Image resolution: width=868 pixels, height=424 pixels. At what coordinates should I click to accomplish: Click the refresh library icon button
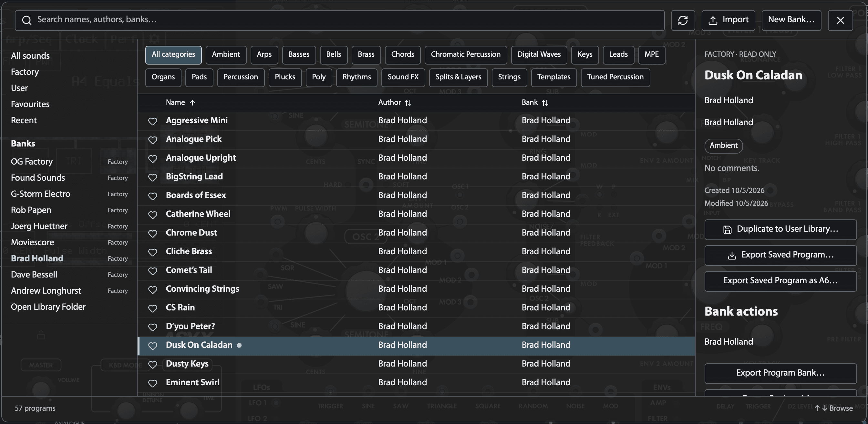tap(683, 20)
